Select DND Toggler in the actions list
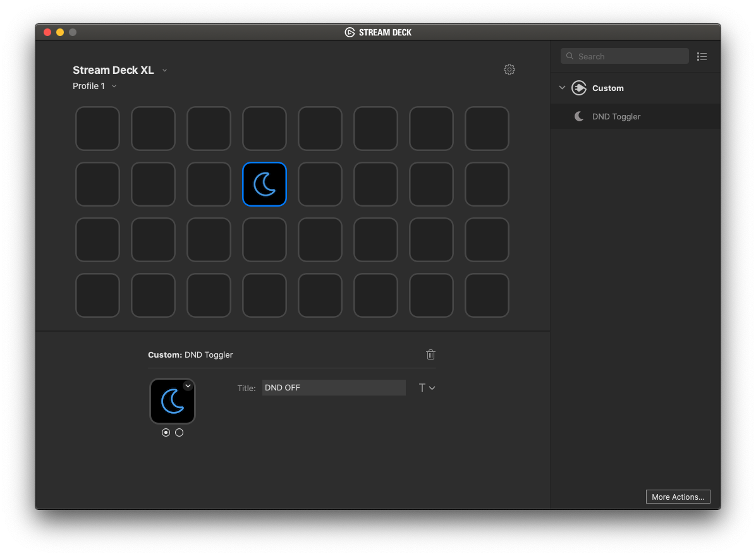Image resolution: width=756 pixels, height=556 pixels. pos(635,116)
